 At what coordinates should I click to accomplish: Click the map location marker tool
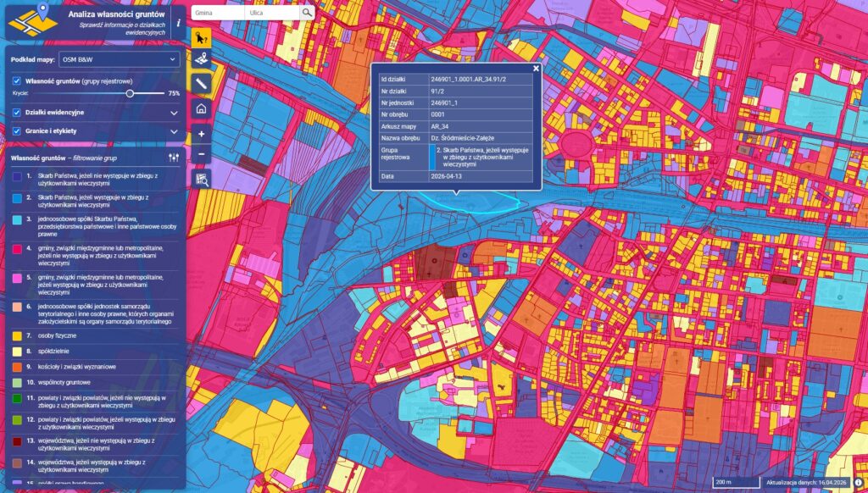click(201, 60)
